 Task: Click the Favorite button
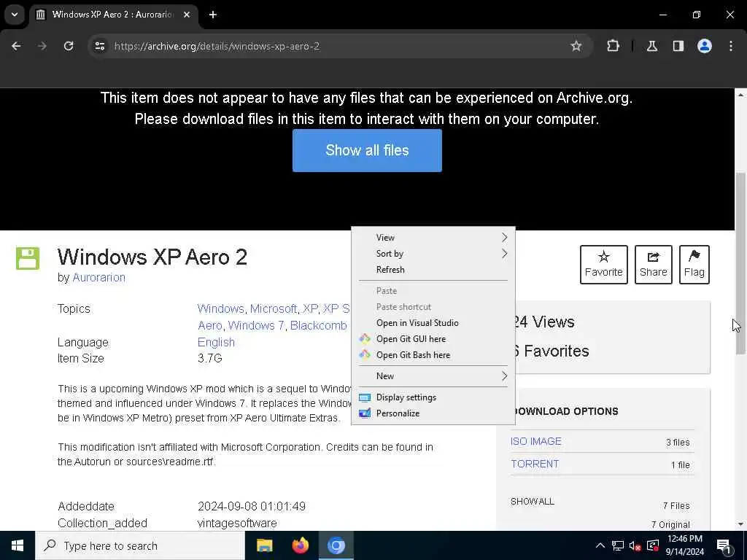pos(603,265)
